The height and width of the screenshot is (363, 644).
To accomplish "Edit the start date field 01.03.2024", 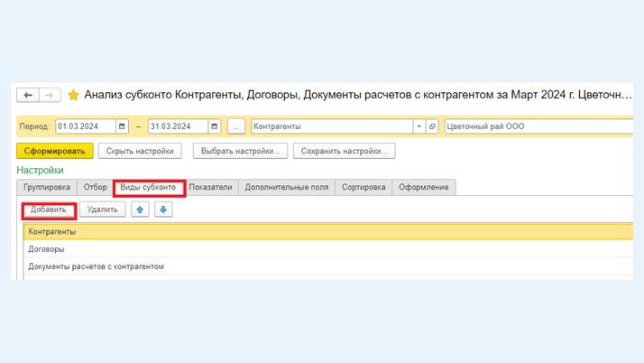I will (x=86, y=126).
